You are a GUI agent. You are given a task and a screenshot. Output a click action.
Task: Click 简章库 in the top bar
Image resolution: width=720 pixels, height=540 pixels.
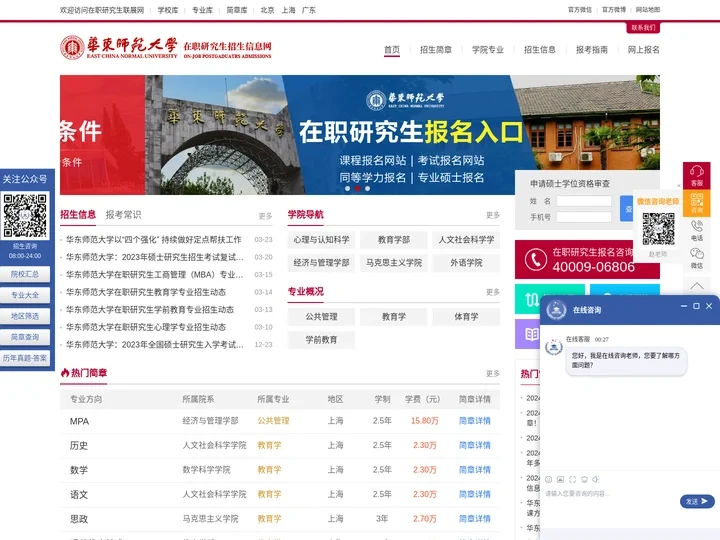click(x=237, y=10)
